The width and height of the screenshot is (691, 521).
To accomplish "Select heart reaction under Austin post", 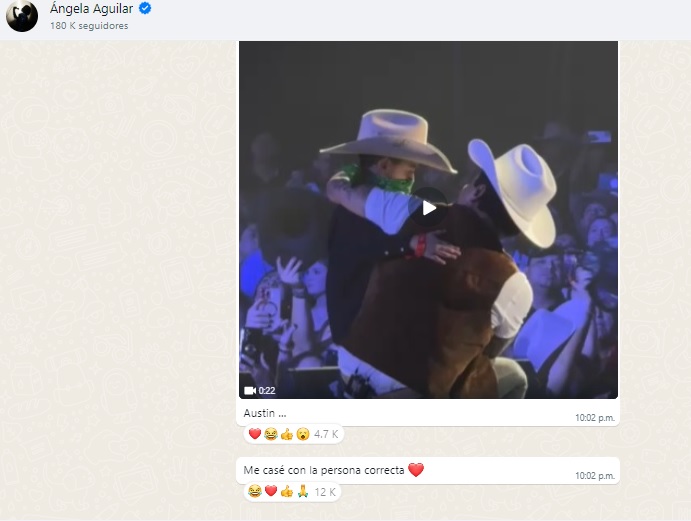I will pos(255,434).
